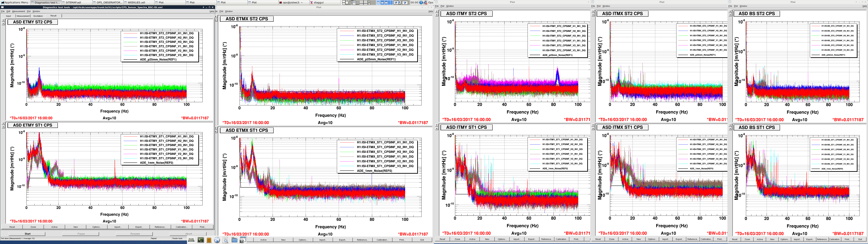Select the second workspace layout icon in the panel
This screenshot has width=868, height=244.
354,2
